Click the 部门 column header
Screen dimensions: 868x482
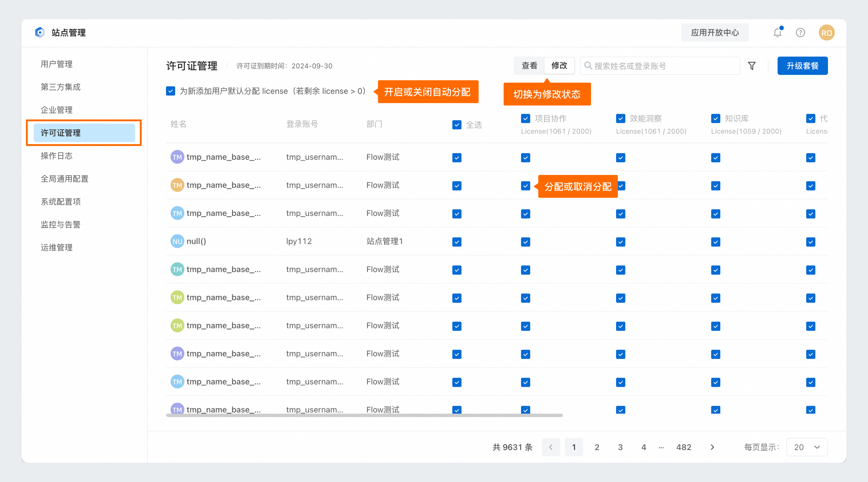tap(374, 124)
